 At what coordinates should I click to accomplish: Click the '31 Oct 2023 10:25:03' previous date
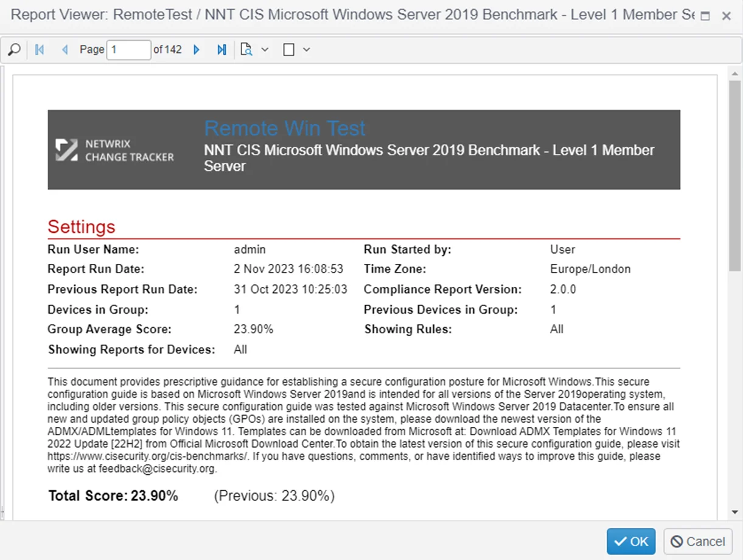coord(290,289)
